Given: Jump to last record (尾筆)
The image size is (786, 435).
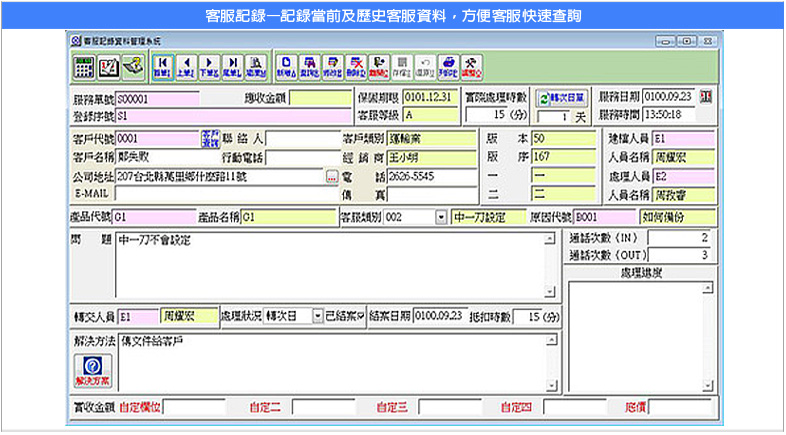Looking at the screenshot, I should pos(231,67).
